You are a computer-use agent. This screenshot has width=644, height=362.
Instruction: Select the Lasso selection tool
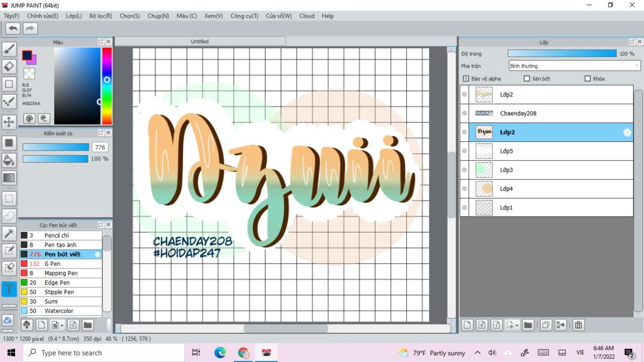(9, 216)
